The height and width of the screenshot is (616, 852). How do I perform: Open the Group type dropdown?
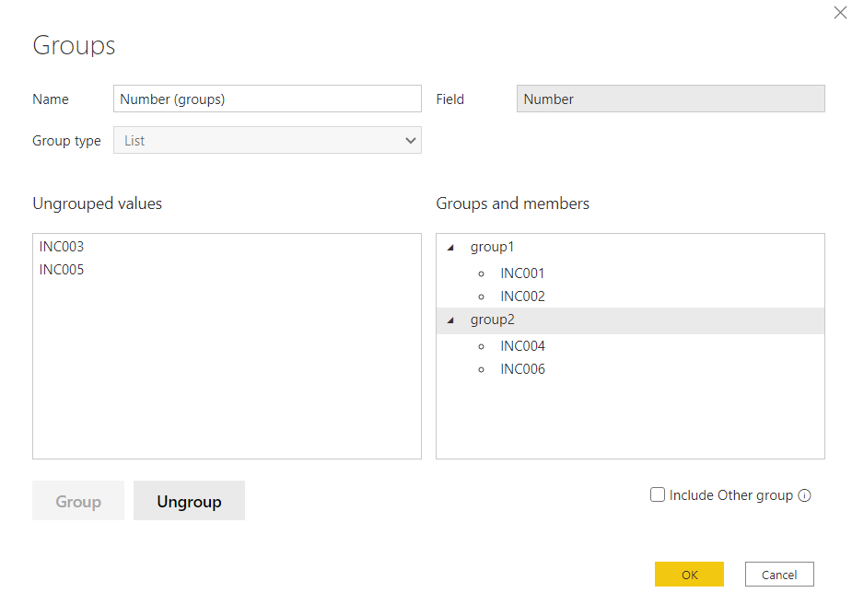[x=411, y=140]
